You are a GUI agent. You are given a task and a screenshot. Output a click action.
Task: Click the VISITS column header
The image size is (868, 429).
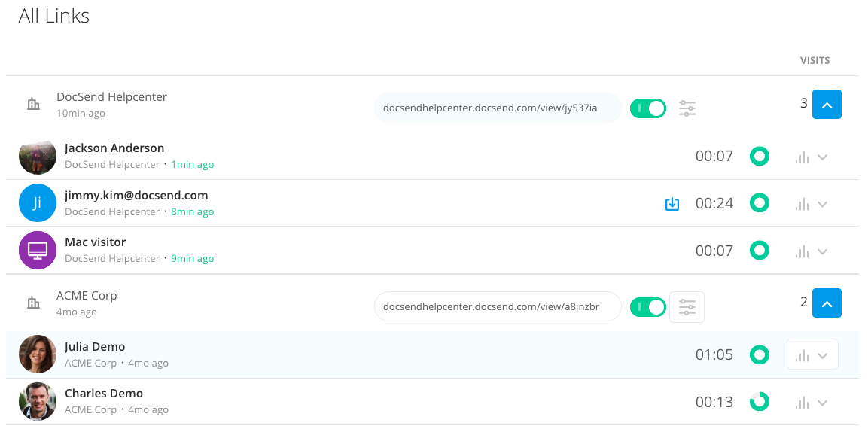pos(815,61)
